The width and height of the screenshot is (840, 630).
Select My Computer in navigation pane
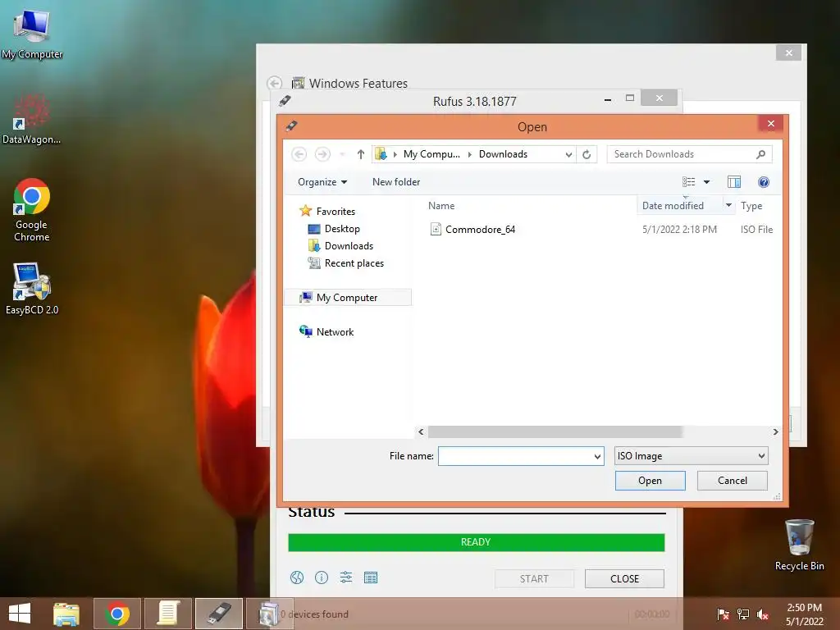[x=347, y=297]
